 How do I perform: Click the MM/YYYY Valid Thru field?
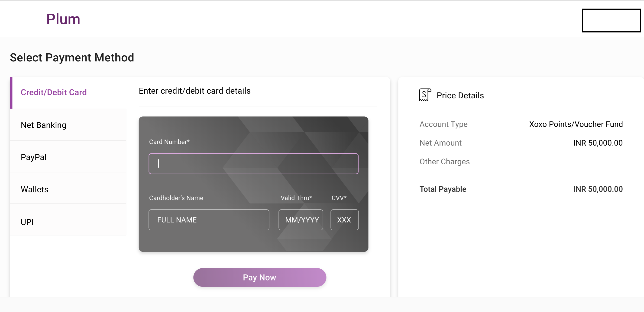tap(301, 220)
